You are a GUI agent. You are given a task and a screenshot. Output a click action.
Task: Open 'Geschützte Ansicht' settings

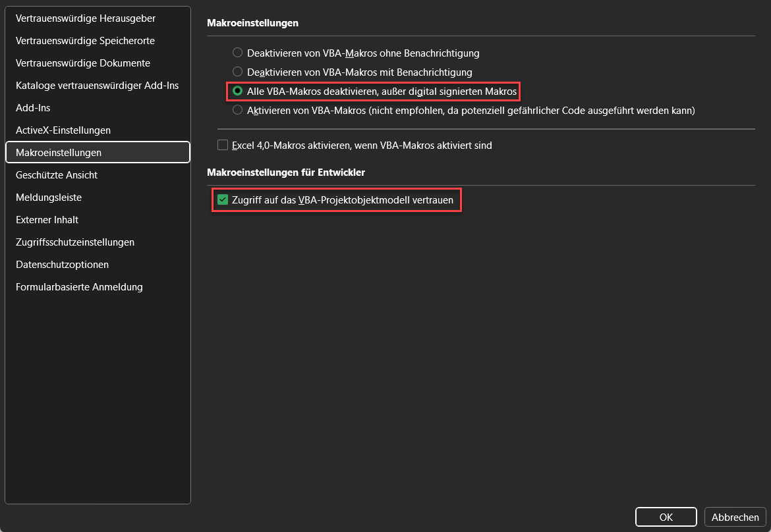tap(98, 175)
